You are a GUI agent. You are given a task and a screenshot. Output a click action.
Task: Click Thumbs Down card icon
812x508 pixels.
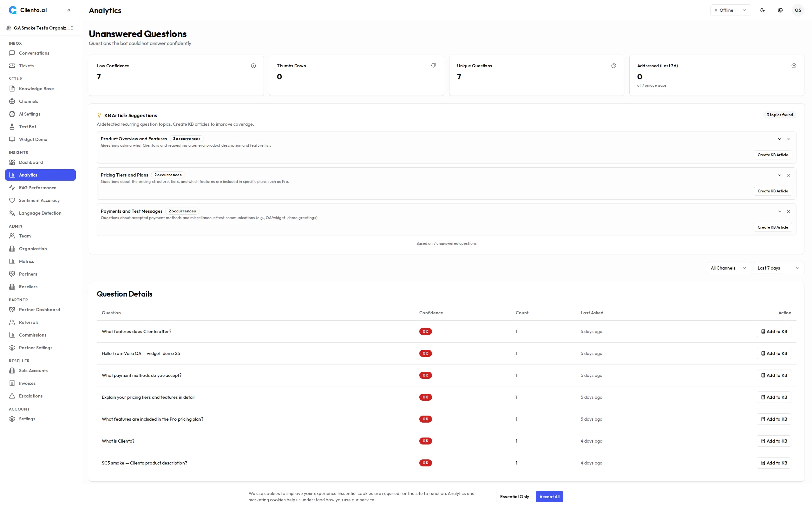(x=434, y=66)
